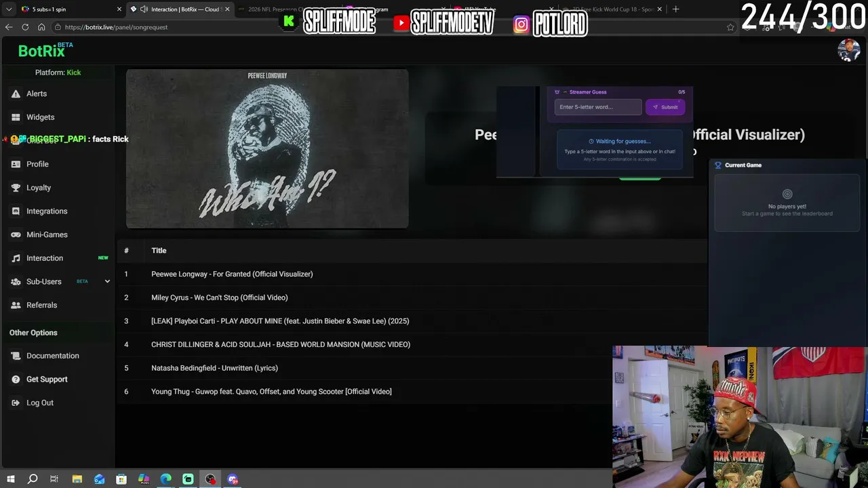Select the Interaction | BotRix browser tab
The image size is (868, 488).
(180, 9)
